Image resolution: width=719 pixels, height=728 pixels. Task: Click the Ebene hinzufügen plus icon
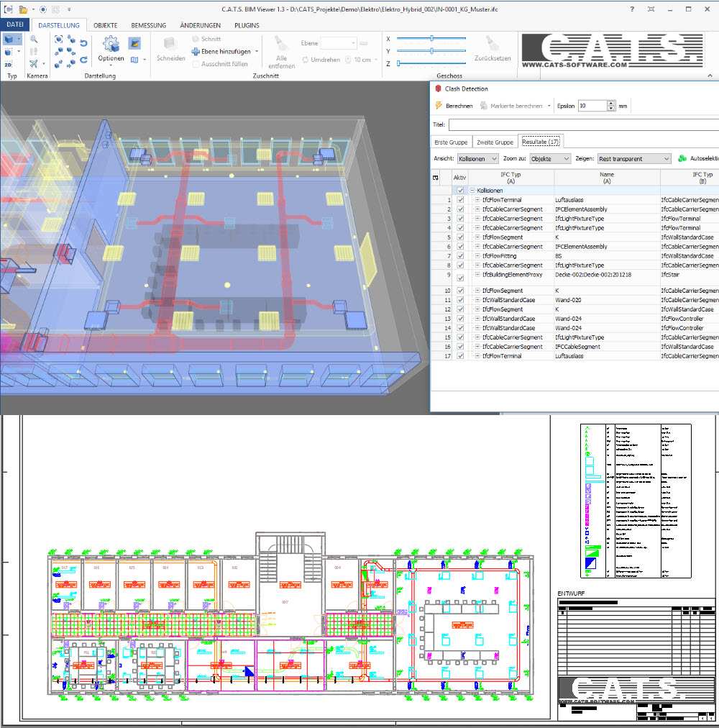coord(195,52)
